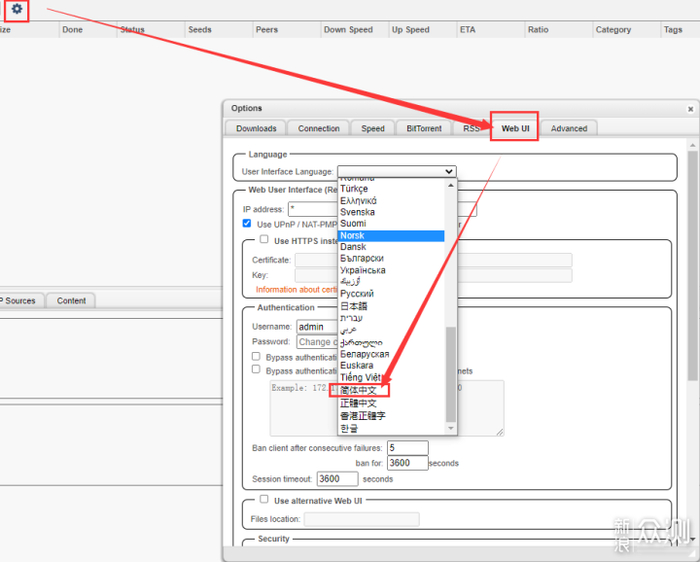Edit the Session timeout field
700x562 pixels.
(338, 479)
